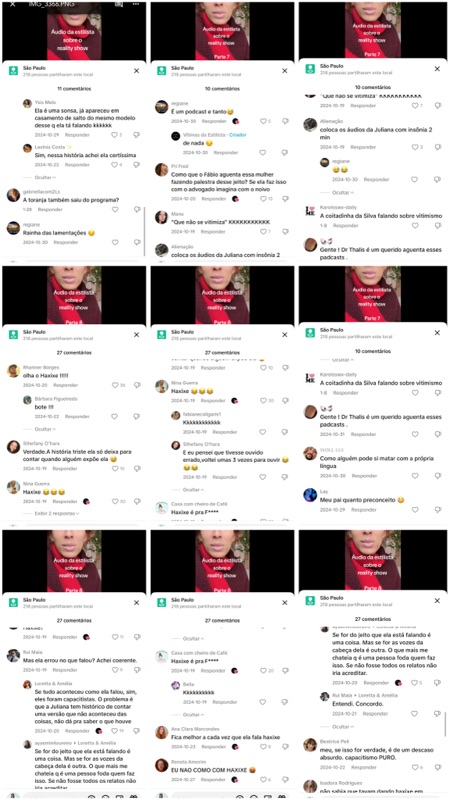Expand "Exibir 2 respostas" under Nina Guerra
Screen dimensions: 450x800
[x=57, y=513]
